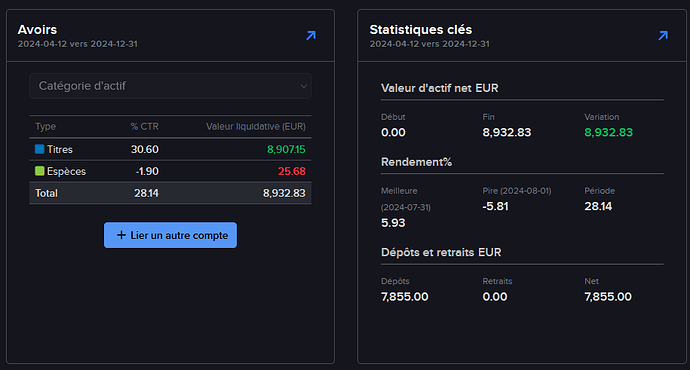Click the chevron of the Catégorie d'actif selector
The width and height of the screenshot is (690, 370).
303,86
